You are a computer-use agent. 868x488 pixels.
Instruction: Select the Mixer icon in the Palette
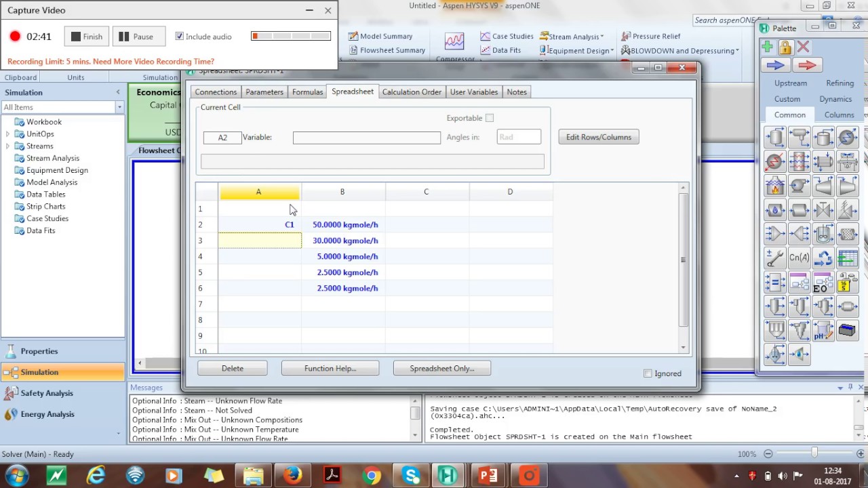click(775, 234)
